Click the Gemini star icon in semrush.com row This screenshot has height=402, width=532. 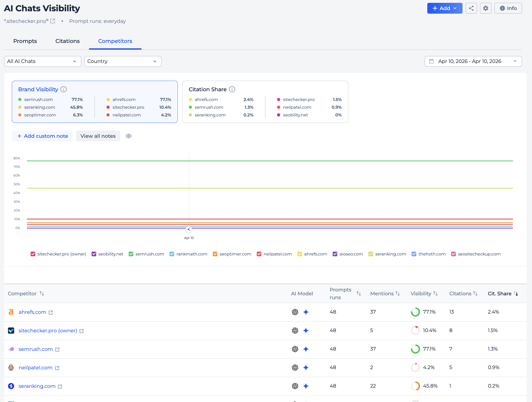click(306, 349)
